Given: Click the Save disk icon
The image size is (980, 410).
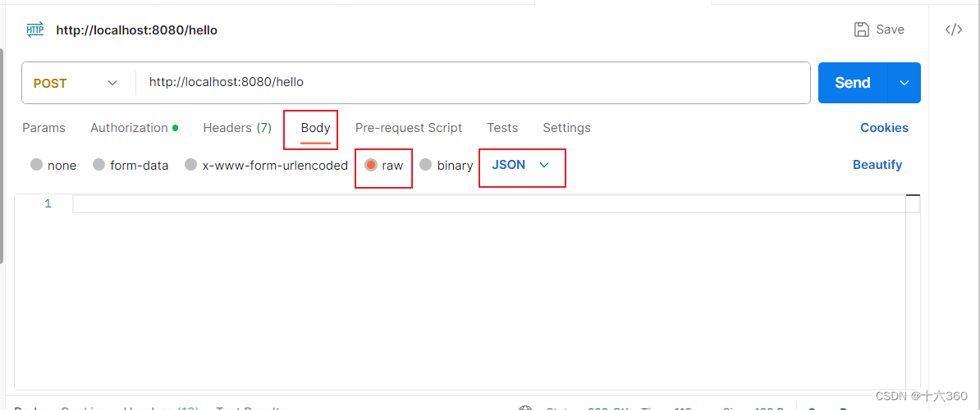Looking at the screenshot, I should [x=861, y=30].
